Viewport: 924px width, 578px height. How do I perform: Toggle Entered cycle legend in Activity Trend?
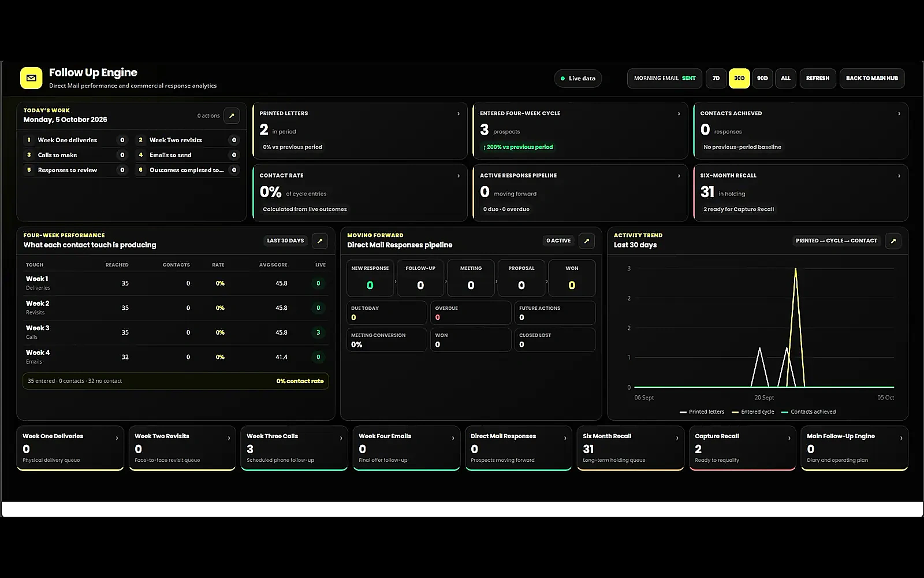(x=753, y=412)
